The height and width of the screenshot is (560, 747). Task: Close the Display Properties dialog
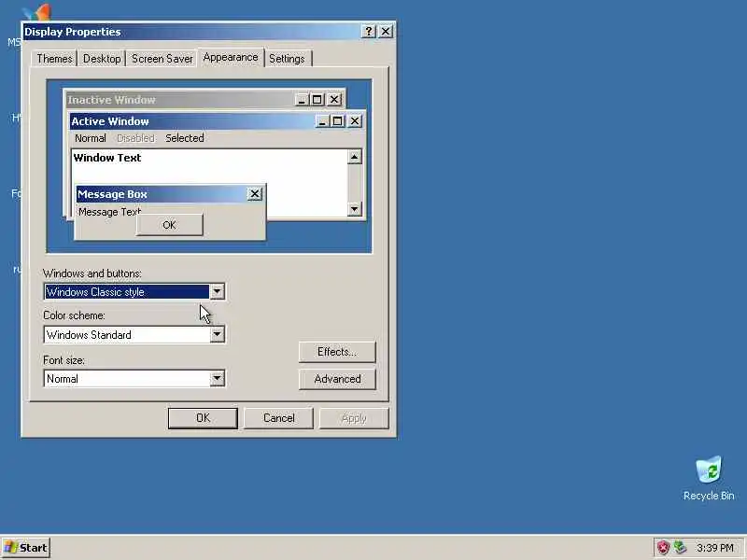coord(386,32)
